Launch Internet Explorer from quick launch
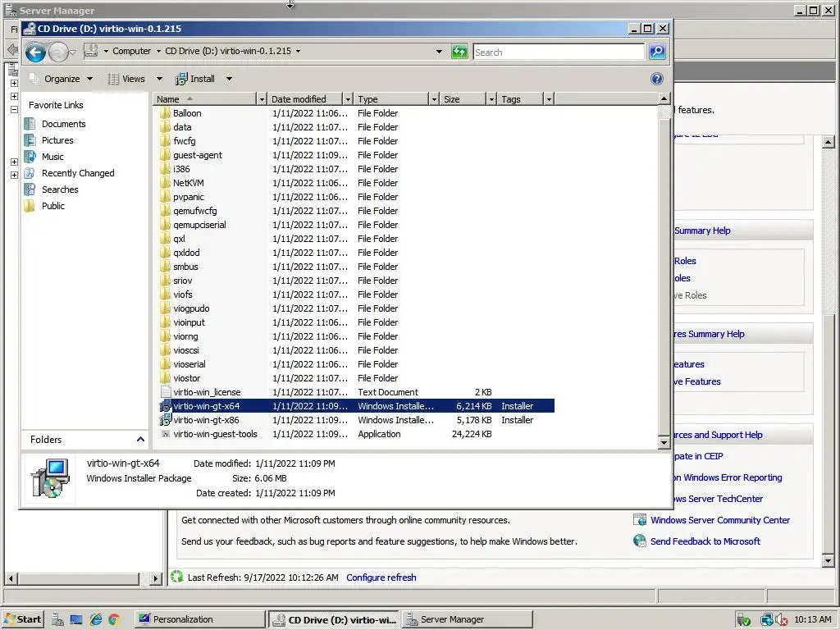Screen dimensions: 840x630 [x=95, y=619]
